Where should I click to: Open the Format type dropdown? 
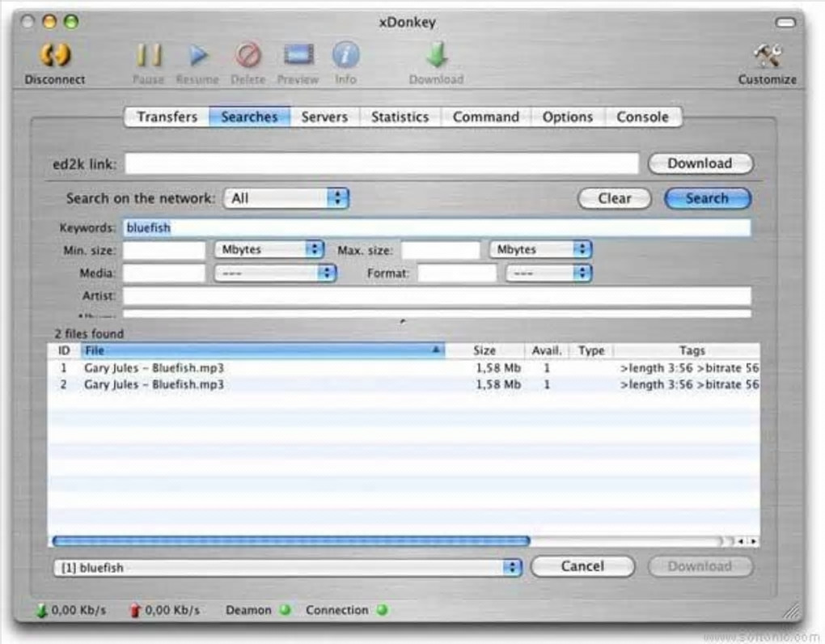tap(548, 273)
